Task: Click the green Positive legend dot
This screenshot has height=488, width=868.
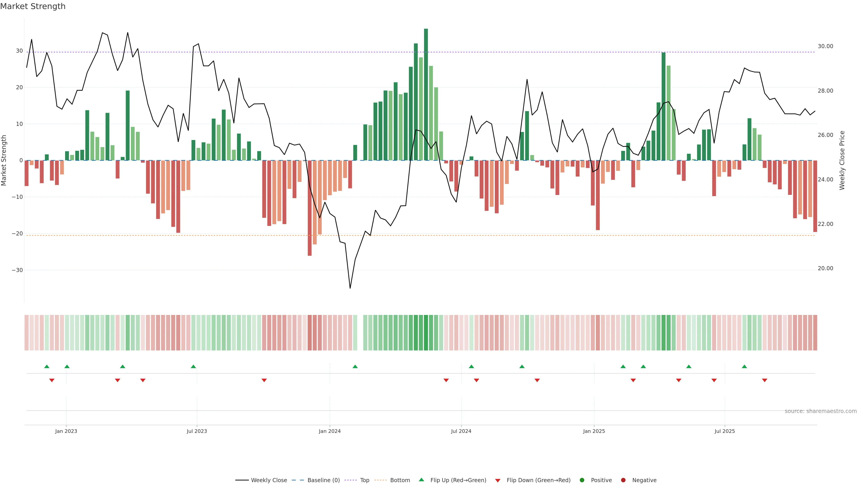Action: [582, 480]
